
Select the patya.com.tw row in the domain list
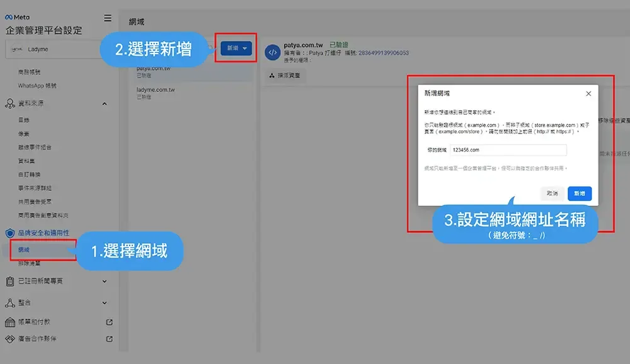point(191,72)
